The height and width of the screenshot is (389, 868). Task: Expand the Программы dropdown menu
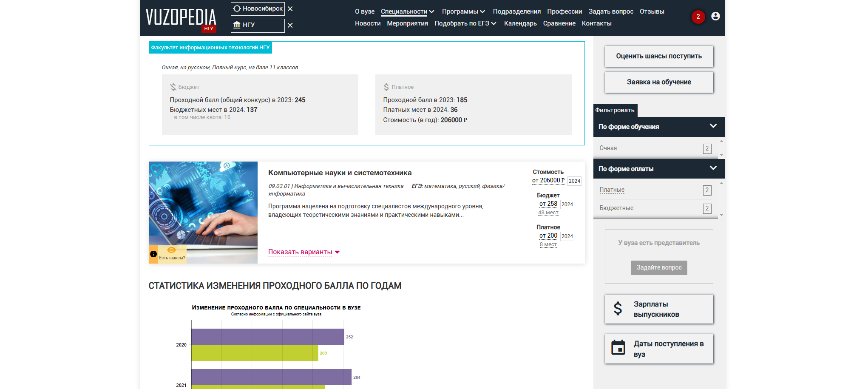463,11
